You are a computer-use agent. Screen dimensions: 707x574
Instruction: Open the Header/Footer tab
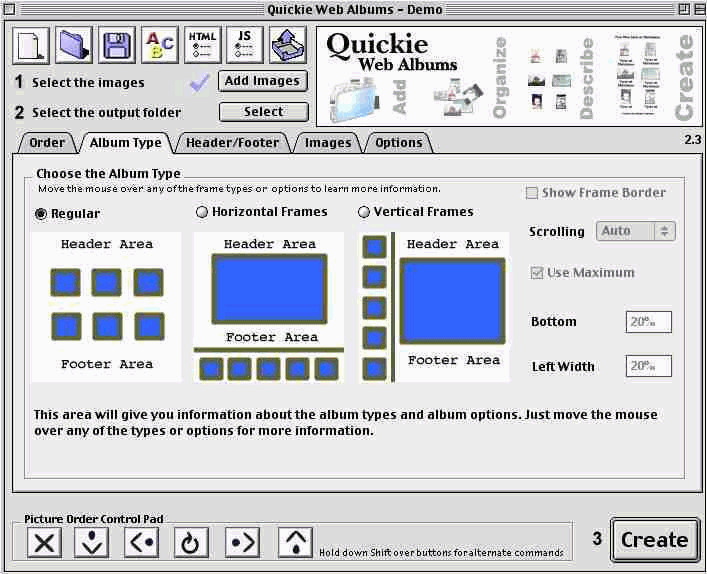(x=232, y=143)
